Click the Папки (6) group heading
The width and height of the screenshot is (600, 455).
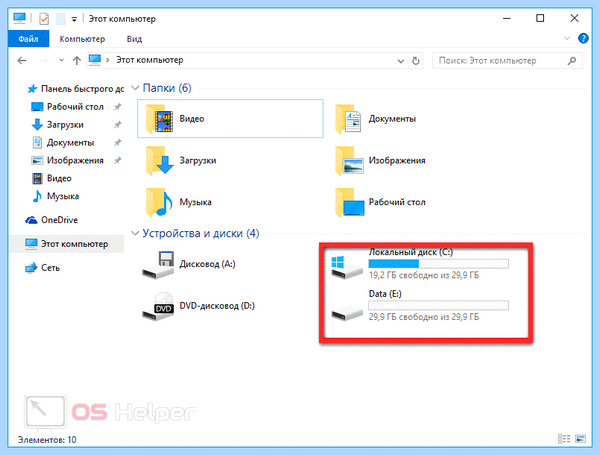click(167, 88)
